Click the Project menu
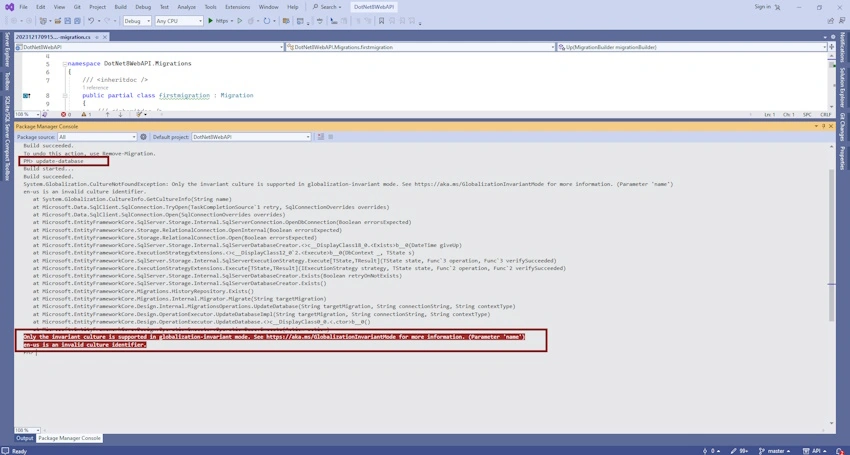 tap(98, 7)
